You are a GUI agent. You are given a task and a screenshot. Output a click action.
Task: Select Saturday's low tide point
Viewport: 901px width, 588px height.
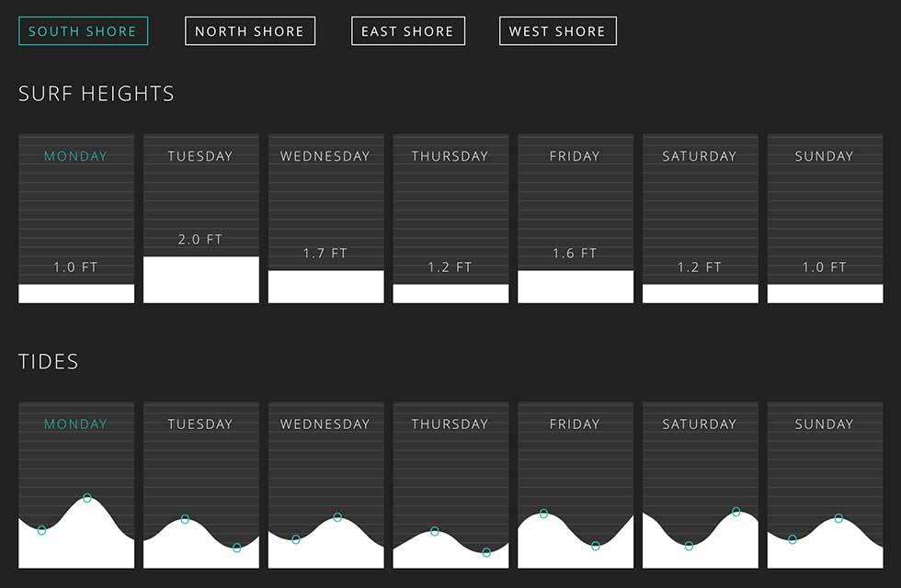[x=689, y=546]
